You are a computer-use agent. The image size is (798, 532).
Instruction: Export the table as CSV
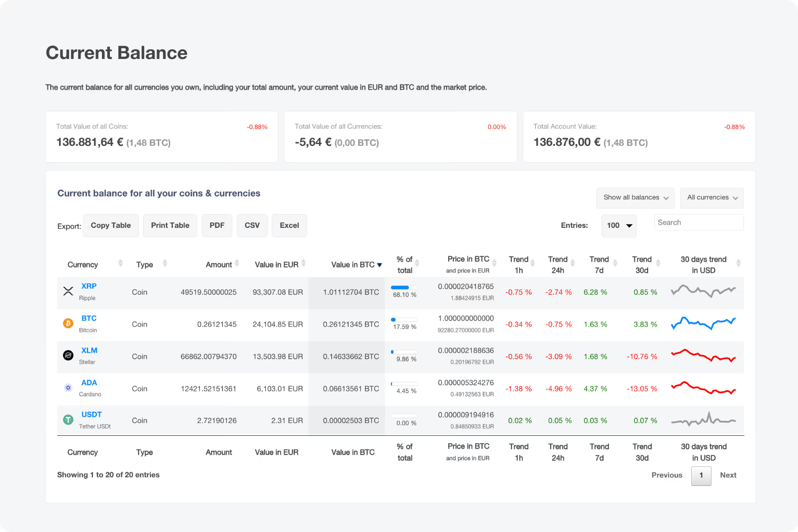[252, 225]
